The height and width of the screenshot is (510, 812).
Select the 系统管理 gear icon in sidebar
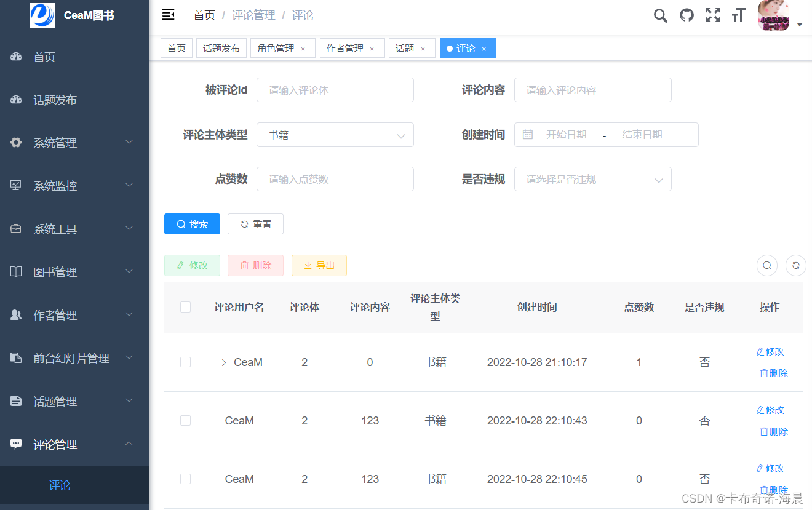(15, 142)
